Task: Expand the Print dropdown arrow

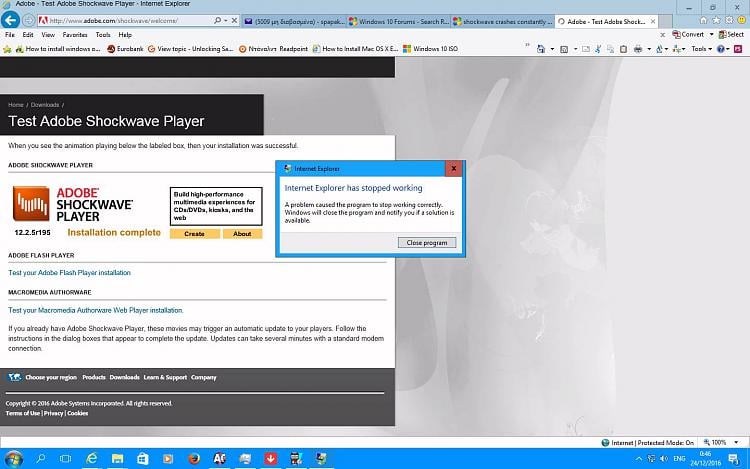Action: (x=649, y=49)
